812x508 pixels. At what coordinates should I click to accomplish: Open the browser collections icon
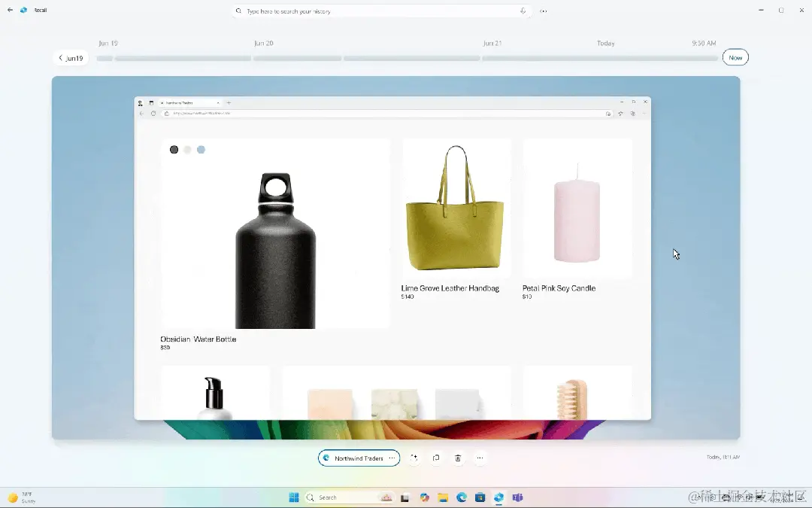(x=633, y=114)
